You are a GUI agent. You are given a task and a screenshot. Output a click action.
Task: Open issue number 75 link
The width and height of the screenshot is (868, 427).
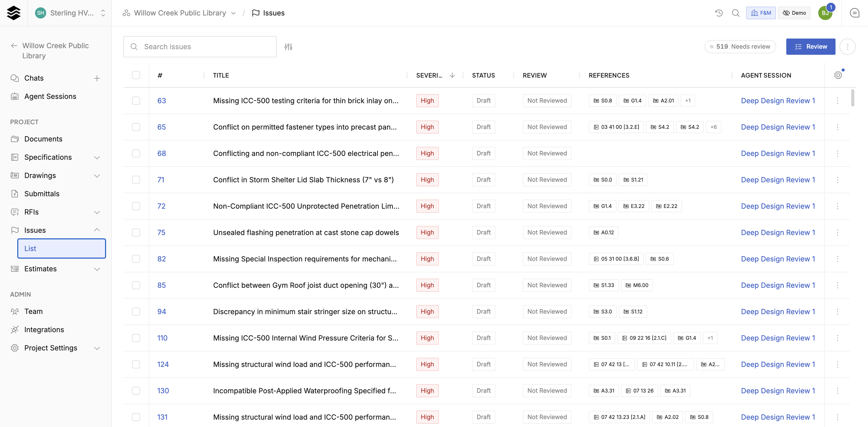pyautogui.click(x=161, y=232)
